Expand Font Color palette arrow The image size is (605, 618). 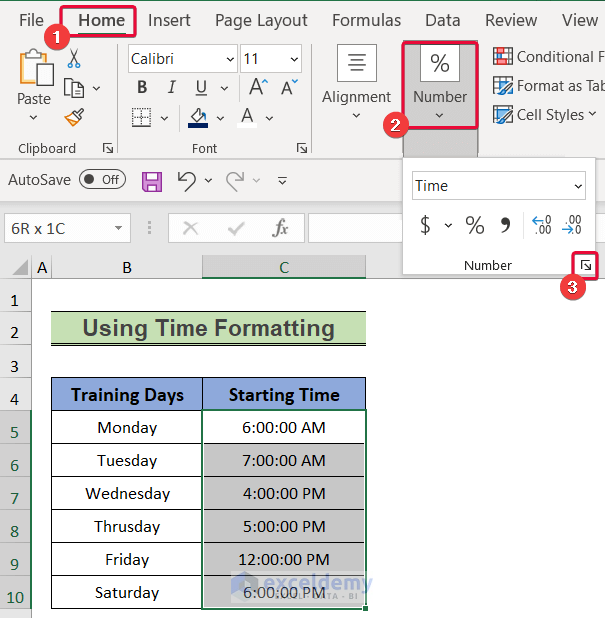(x=269, y=118)
